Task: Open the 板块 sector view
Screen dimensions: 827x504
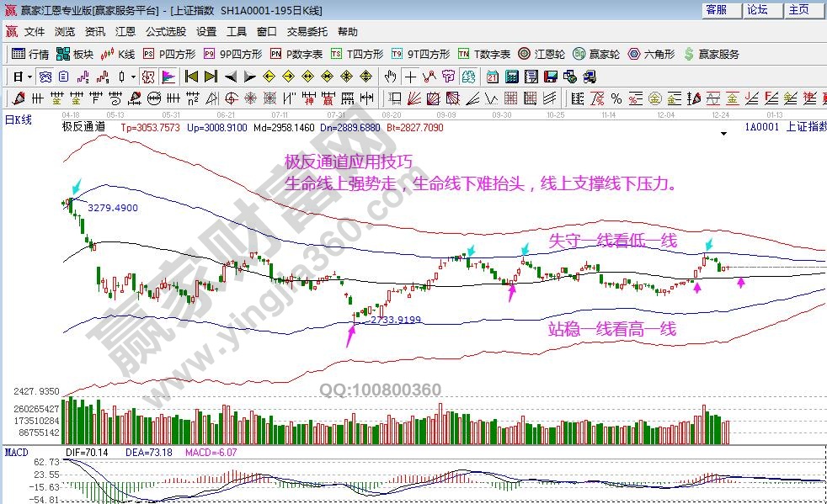Action: point(75,54)
